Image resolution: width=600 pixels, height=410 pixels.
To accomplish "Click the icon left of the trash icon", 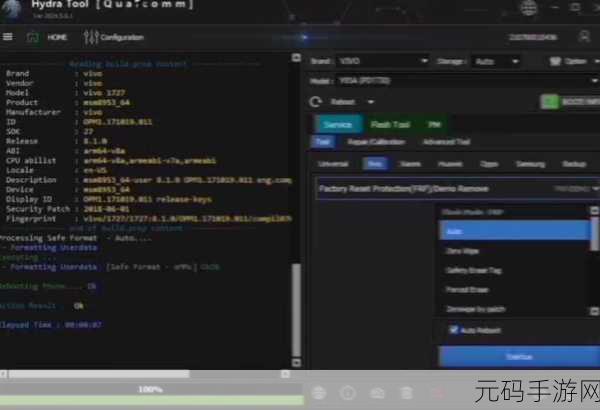I will 377,393.
